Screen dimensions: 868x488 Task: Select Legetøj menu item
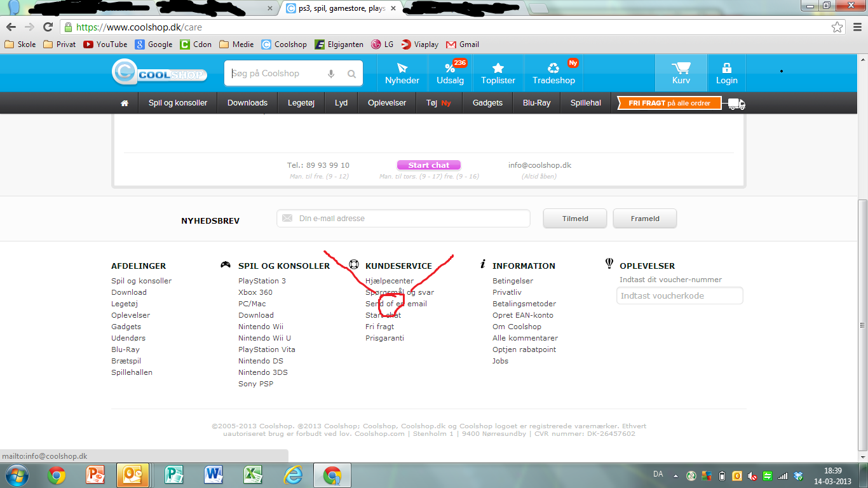click(301, 103)
